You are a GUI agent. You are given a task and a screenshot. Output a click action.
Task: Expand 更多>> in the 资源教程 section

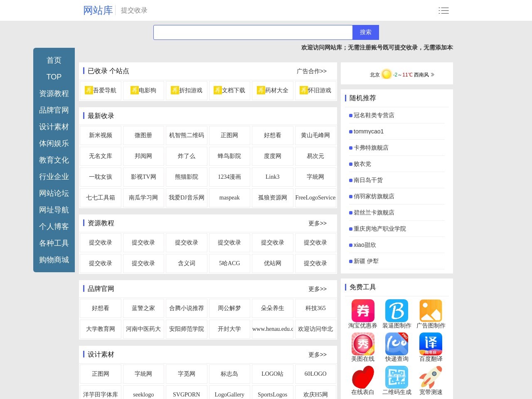click(x=317, y=223)
